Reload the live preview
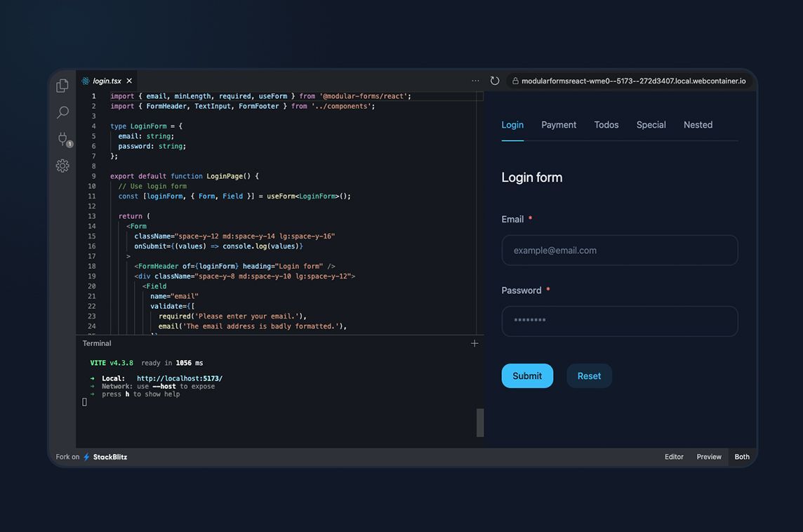 coord(495,81)
